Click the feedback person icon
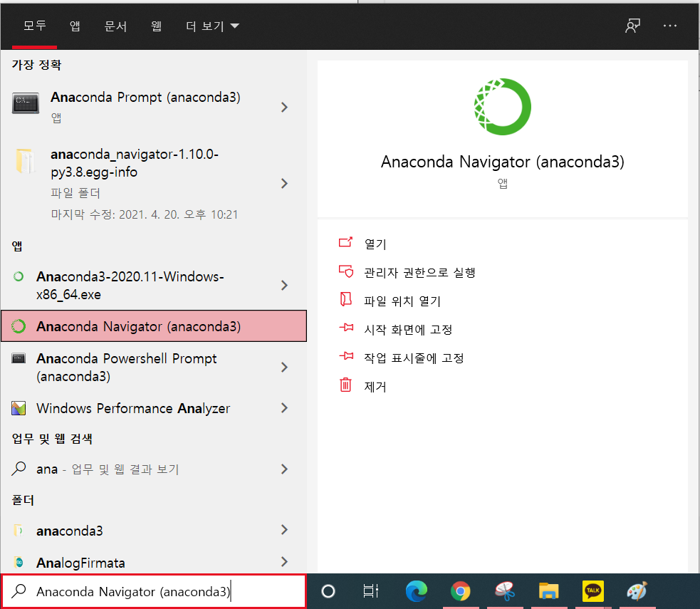 (x=632, y=26)
